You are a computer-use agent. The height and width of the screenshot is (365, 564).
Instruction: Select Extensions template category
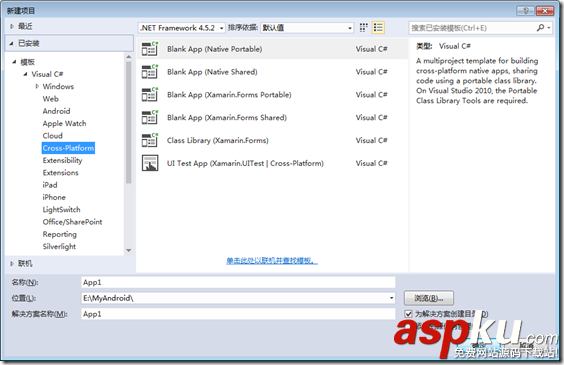(x=60, y=173)
